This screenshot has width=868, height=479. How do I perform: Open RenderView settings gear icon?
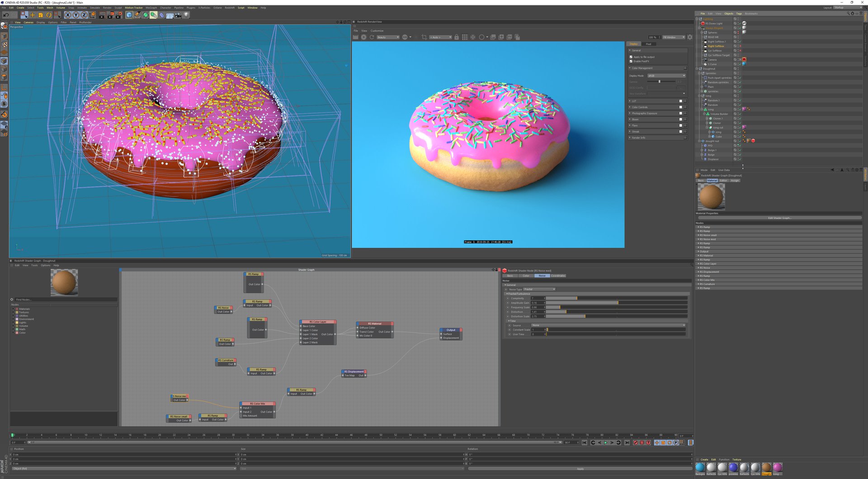point(690,37)
